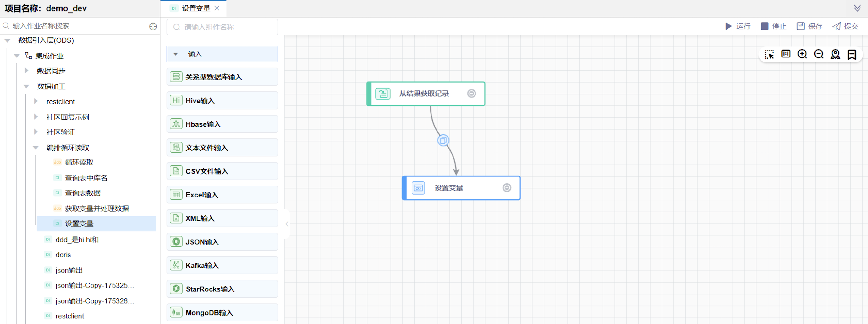868x324 pixels.
Task: Click the copy icon on the connector line
Action: pyautogui.click(x=443, y=140)
